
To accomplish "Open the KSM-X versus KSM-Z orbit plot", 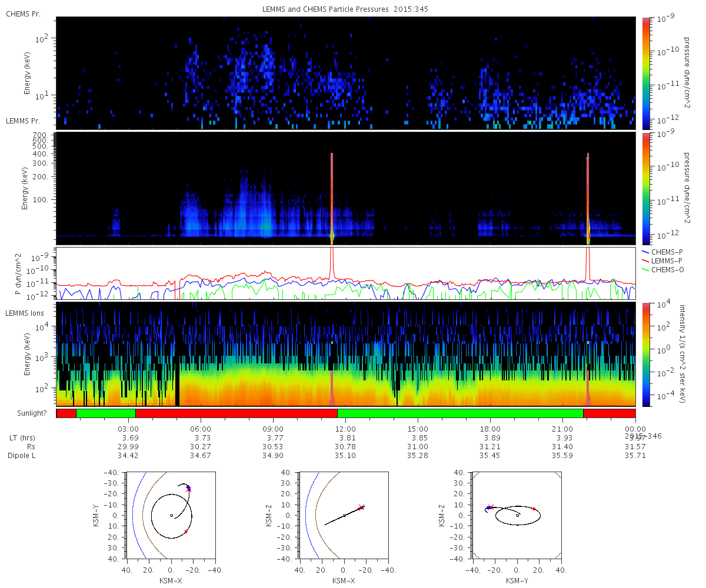I will pos(344,515).
